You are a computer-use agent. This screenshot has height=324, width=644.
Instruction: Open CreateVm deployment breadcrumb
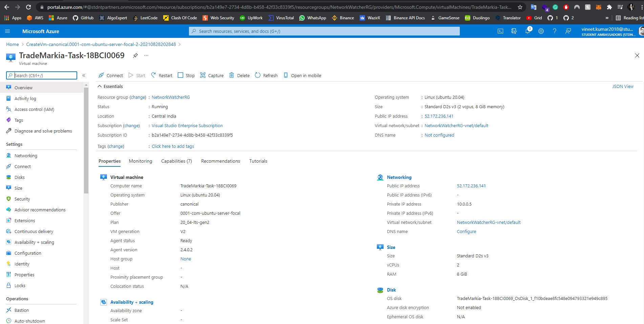(x=101, y=44)
